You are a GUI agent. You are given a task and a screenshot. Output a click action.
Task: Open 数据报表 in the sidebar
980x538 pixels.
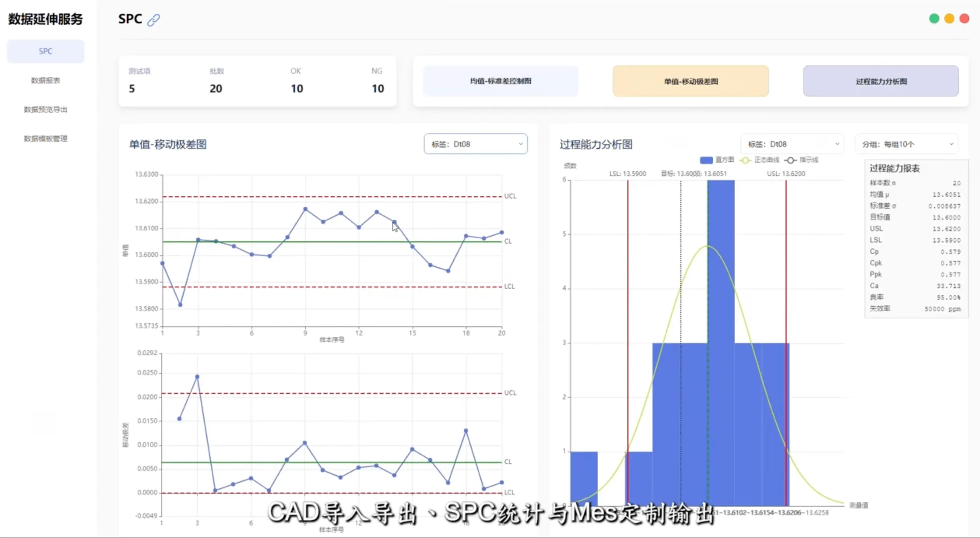[46, 80]
